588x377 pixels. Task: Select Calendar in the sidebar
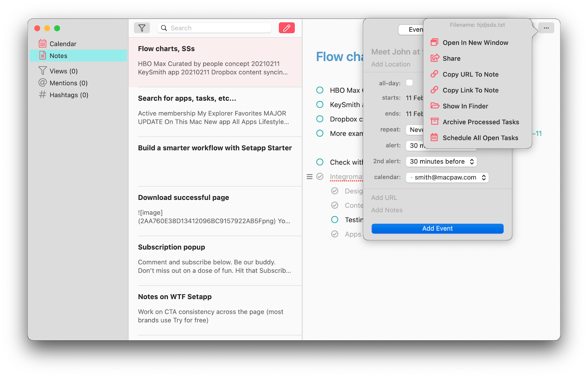point(62,43)
